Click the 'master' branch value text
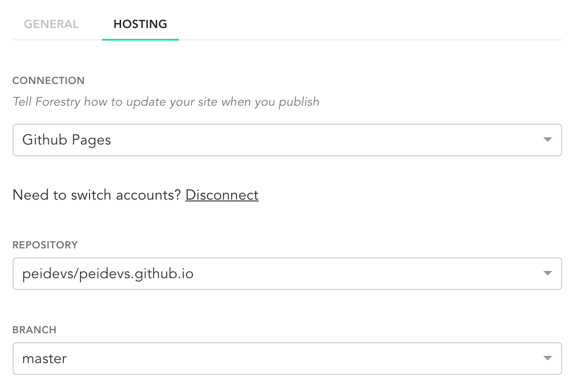The width and height of the screenshot is (573, 392). (44, 359)
